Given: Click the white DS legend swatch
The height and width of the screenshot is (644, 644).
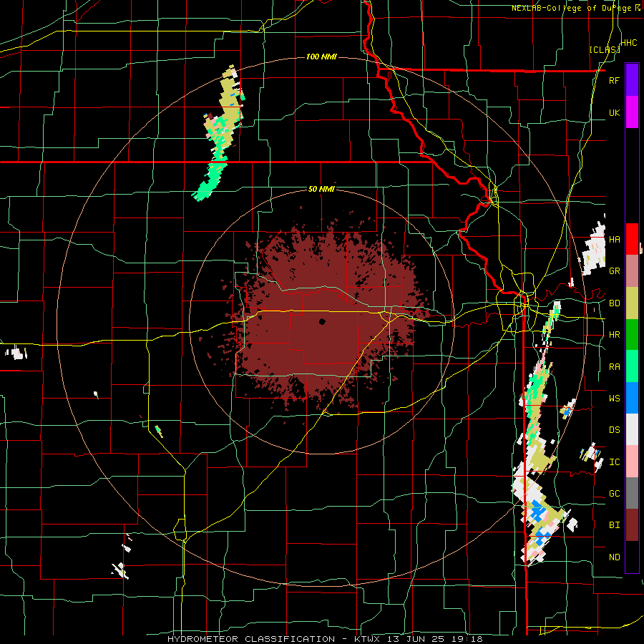Looking at the screenshot, I should (632, 429).
